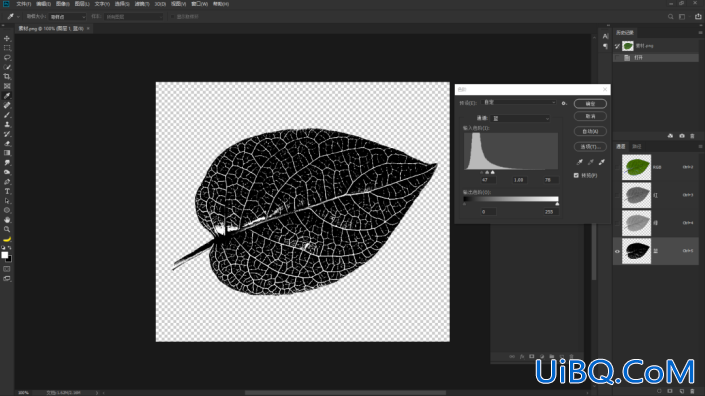The height and width of the screenshot is (396, 705).
Task: Switch to the Paths tab
Action: tap(637, 147)
